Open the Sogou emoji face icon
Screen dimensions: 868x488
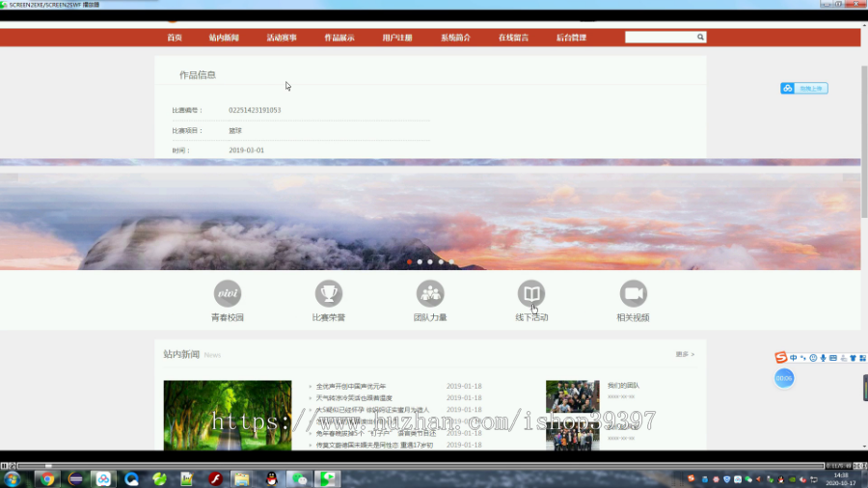click(x=813, y=358)
